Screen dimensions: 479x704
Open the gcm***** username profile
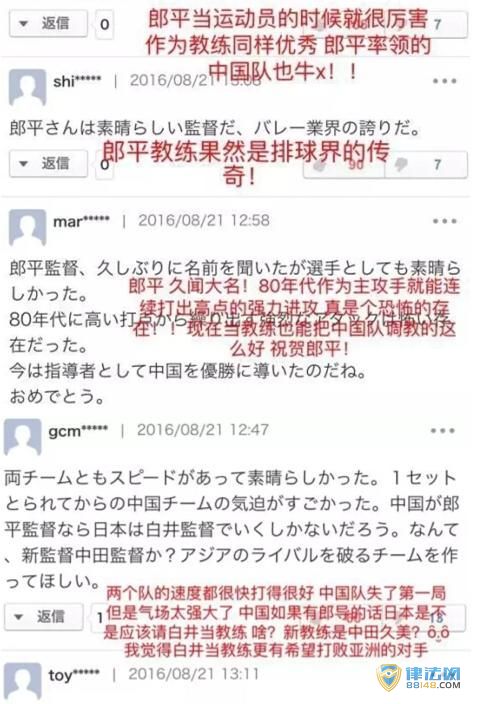point(78,431)
